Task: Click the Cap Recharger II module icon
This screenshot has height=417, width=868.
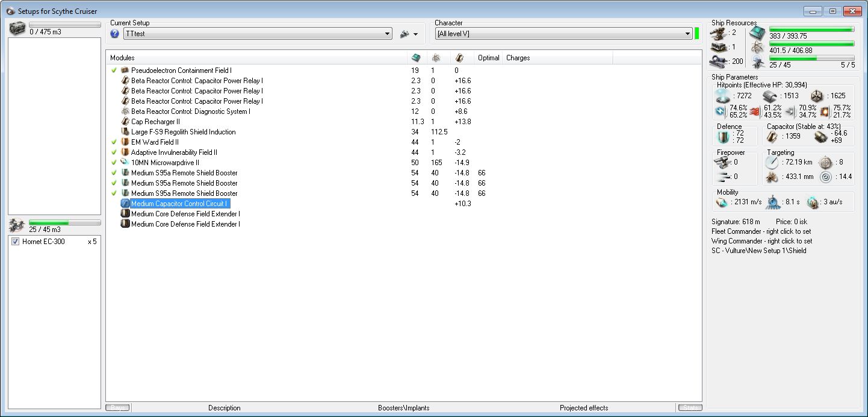Action: pyautogui.click(x=125, y=122)
